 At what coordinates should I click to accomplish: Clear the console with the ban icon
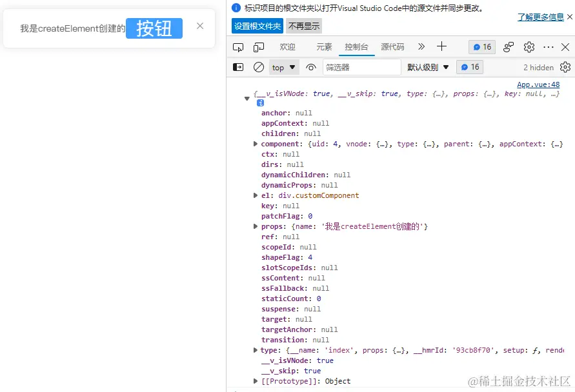(259, 67)
